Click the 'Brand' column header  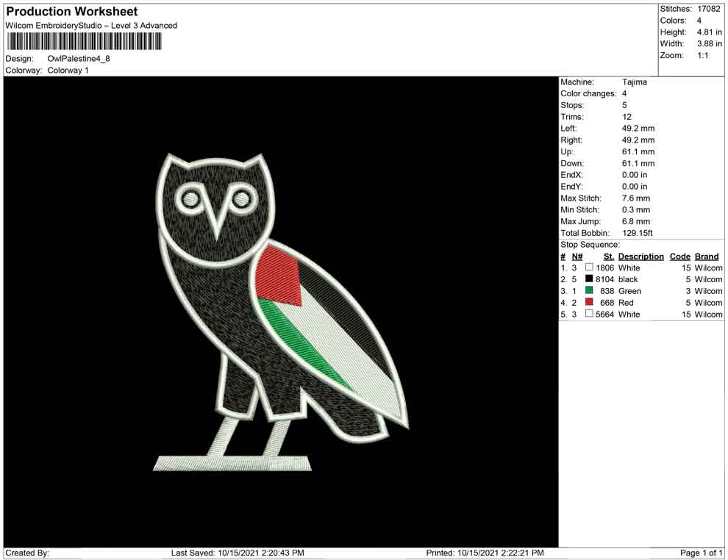click(x=707, y=256)
